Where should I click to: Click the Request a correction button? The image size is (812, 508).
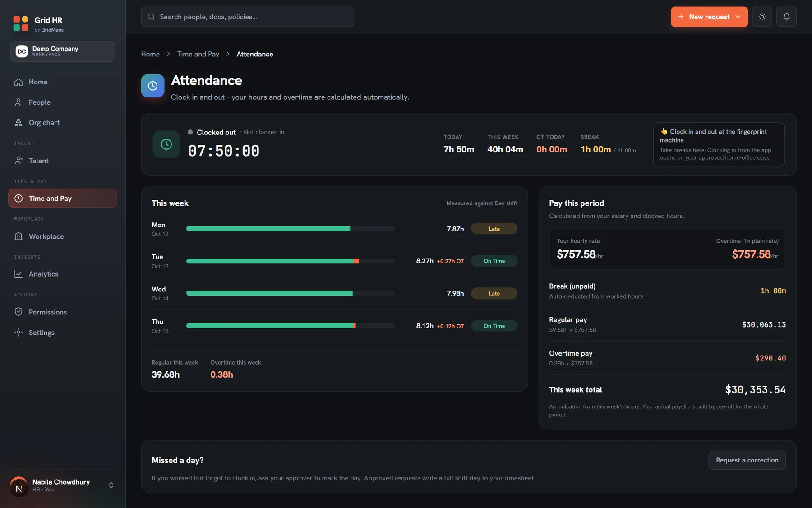[747, 460]
